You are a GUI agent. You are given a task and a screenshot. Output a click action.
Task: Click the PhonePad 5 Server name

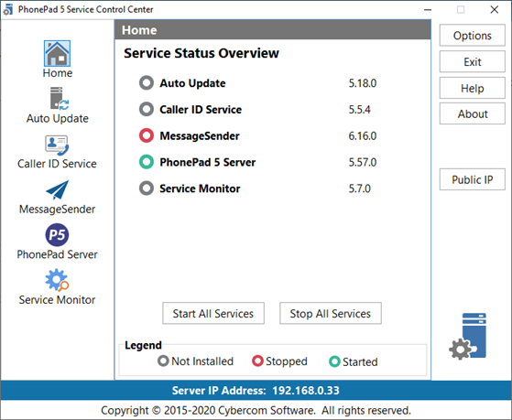click(207, 162)
